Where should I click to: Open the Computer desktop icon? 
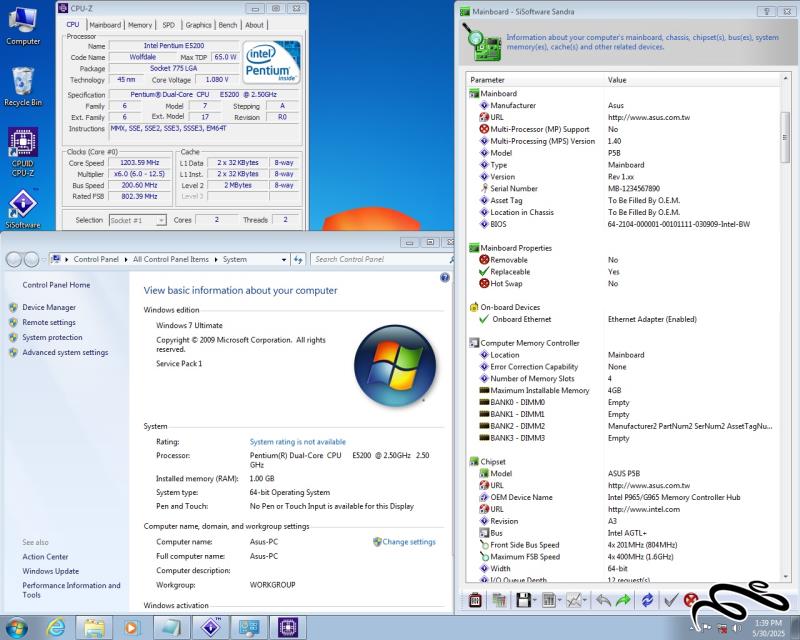click(22, 26)
